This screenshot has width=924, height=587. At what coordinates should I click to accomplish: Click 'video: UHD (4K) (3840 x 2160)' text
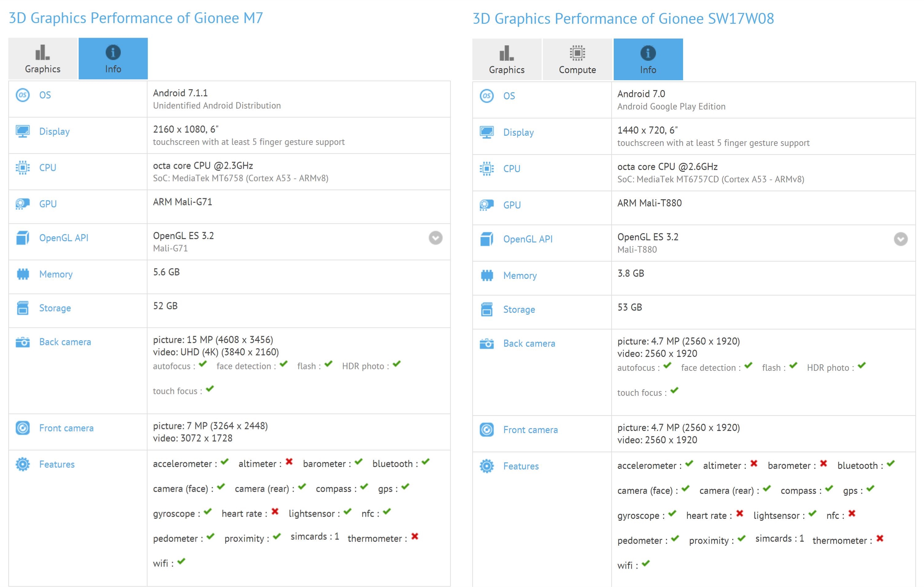(x=216, y=352)
